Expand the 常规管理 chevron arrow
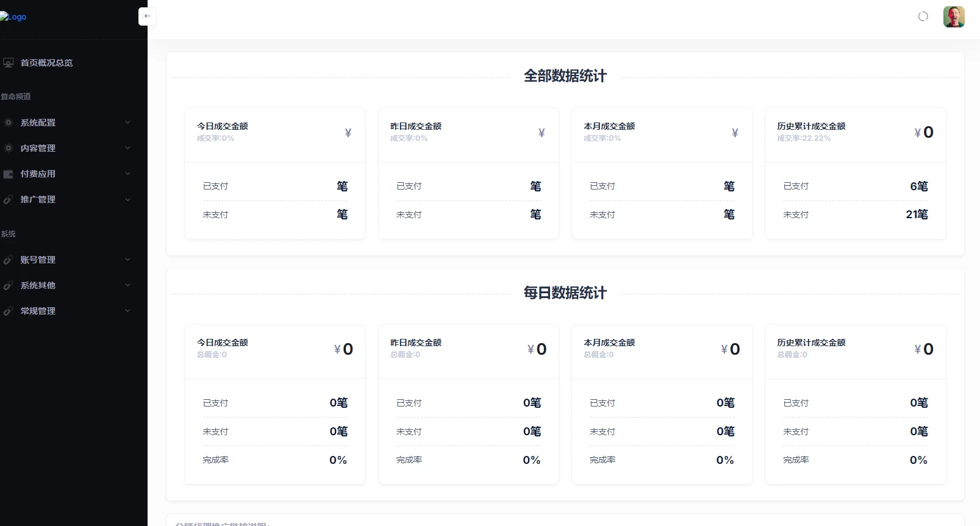The image size is (980, 526). [x=127, y=311]
